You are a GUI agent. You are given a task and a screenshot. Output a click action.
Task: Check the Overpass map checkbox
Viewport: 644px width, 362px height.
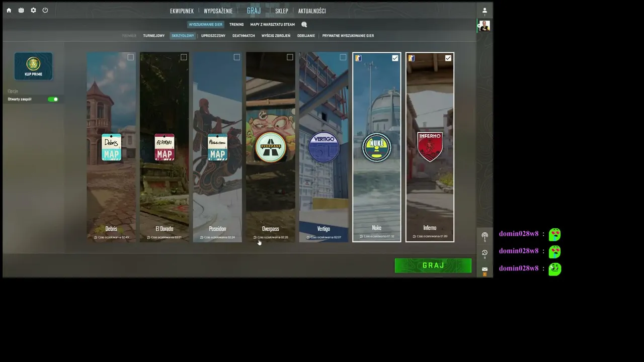tap(290, 57)
